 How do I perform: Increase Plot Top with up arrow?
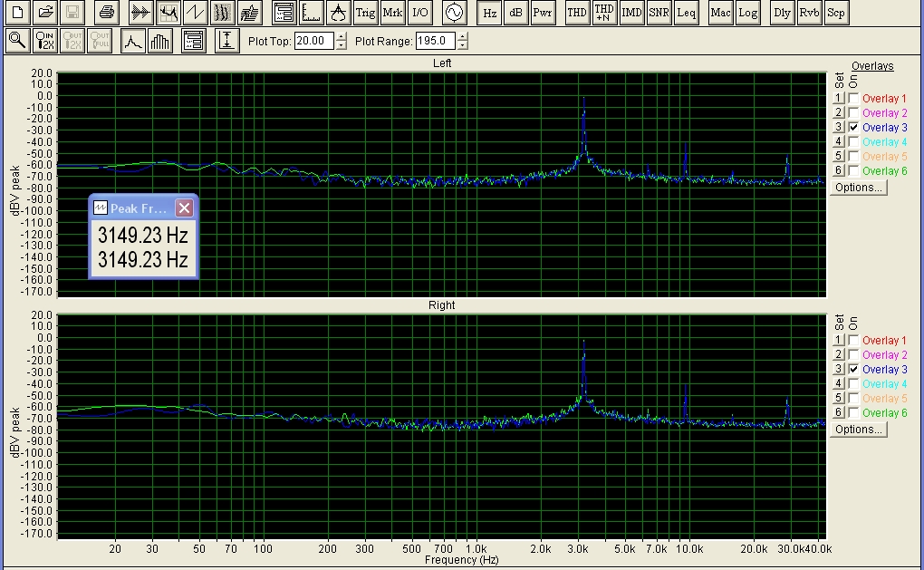[342, 37]
